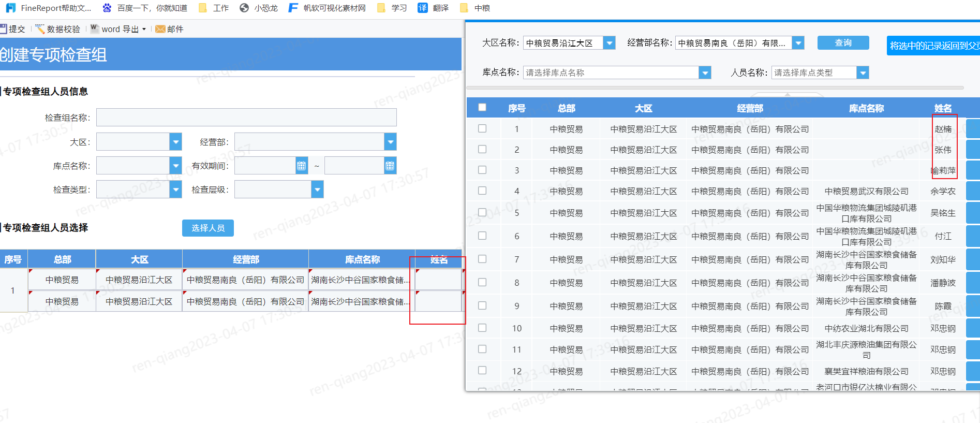
Task: Click the 将选中的记录返回到父 button
Action: pos(933,46)
